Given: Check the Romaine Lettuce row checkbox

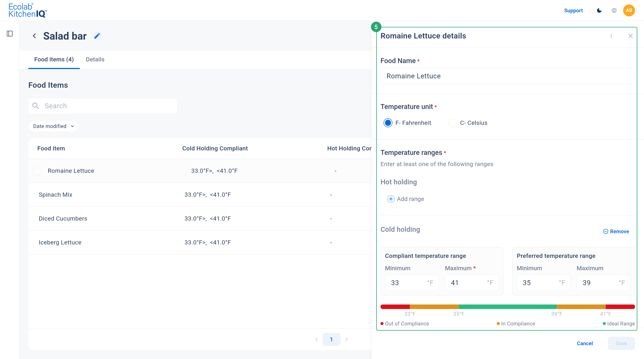Looking at the screenshot, I should pos(37,171).
